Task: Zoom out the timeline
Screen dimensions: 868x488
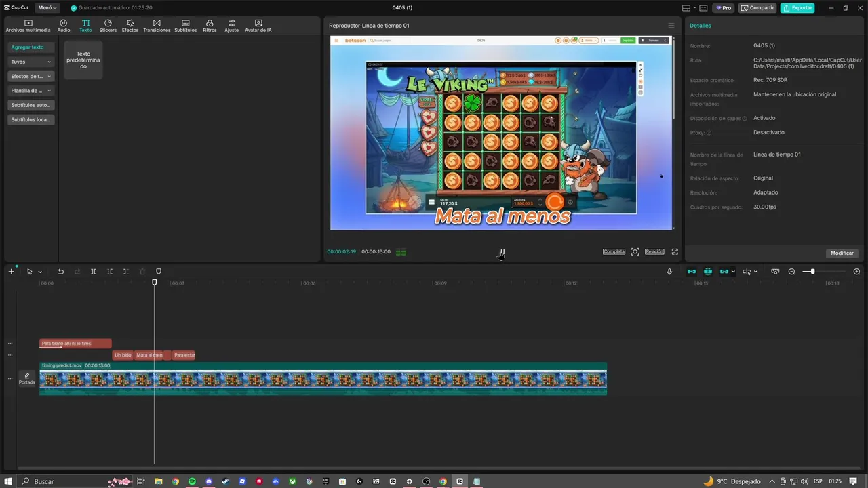Action: click(791, 272)
